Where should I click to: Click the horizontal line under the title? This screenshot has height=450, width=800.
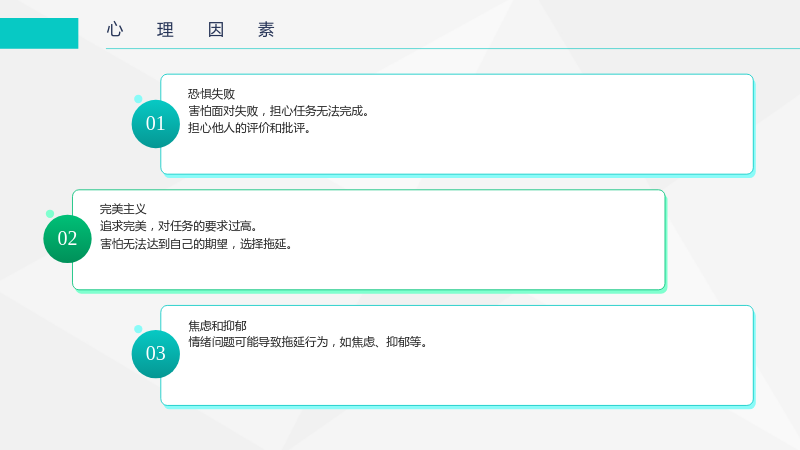click(x=453, y=48)
